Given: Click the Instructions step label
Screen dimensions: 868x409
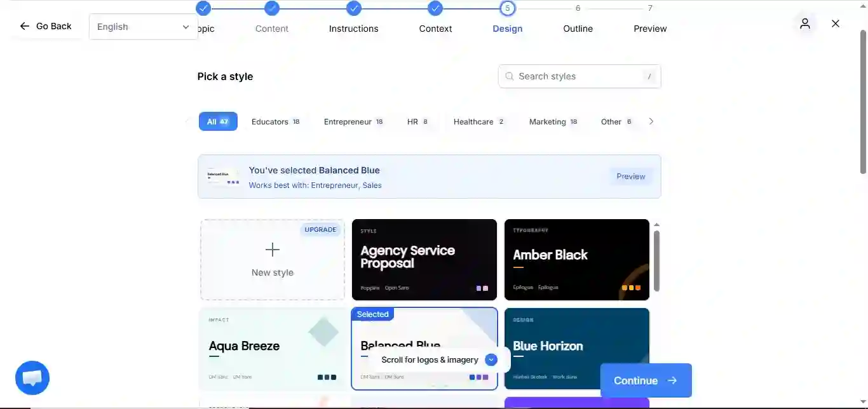Looking at the screenshot, I should 354,29.
